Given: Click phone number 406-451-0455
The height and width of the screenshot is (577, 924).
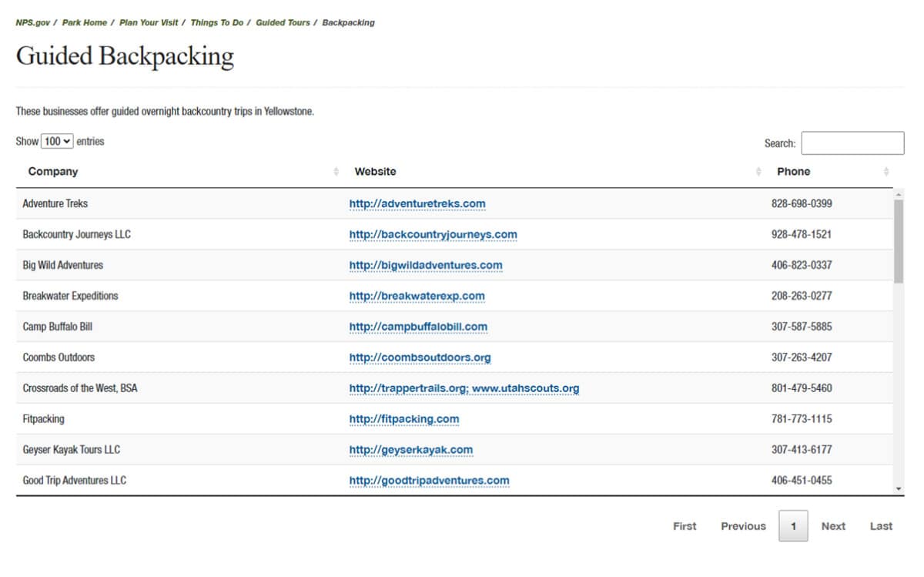Looking at the screenshot, I should click(x=802, y=481).
